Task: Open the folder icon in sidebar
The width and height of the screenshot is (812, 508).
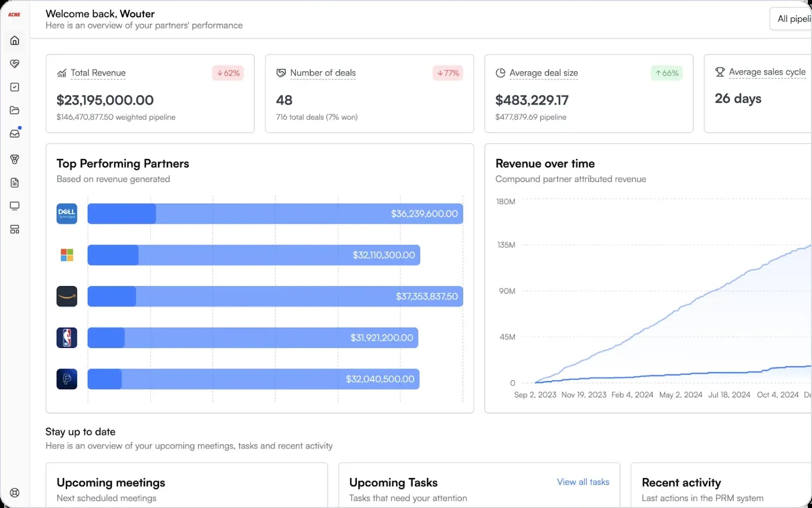Action: [15, 110]
